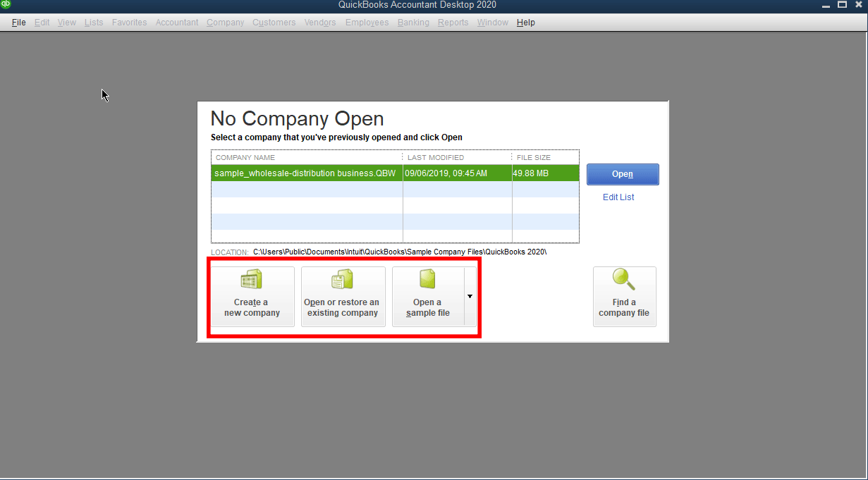
Task: Open the Customers menu
Action: (x=274, y=23)
